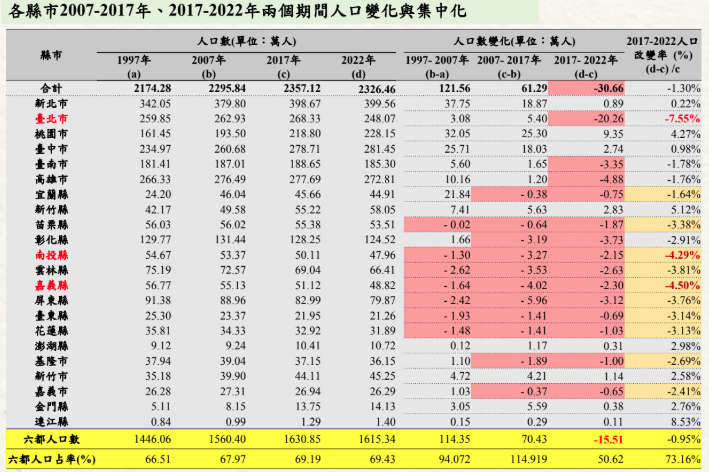
Task: Click the 金門縣 row label
Action: click(51, 406)
